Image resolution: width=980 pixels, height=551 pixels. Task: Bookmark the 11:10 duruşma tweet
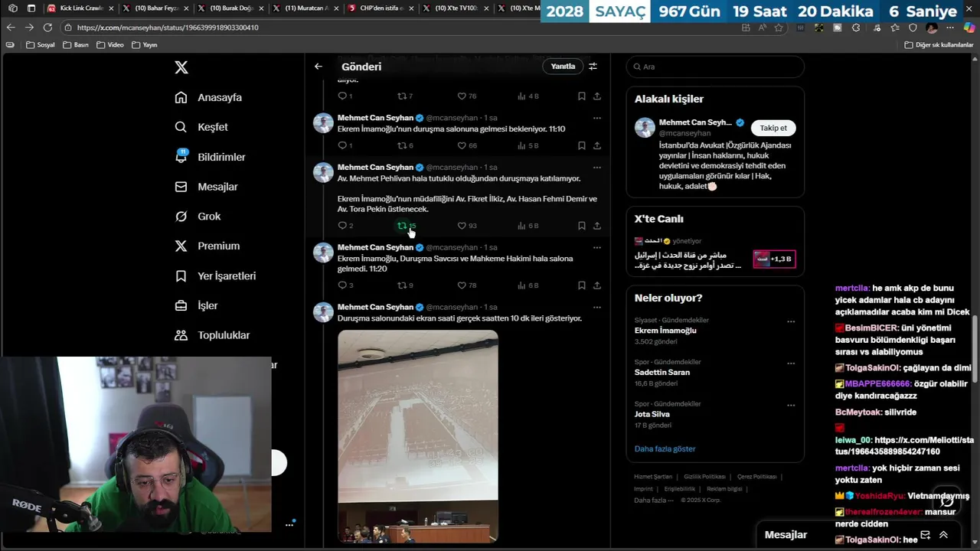coord(582,145)
